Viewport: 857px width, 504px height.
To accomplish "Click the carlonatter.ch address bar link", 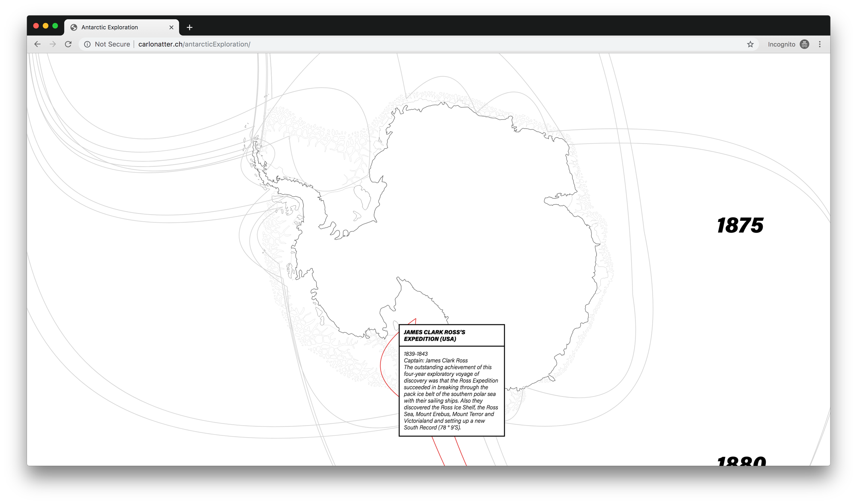I will [194, 44].
